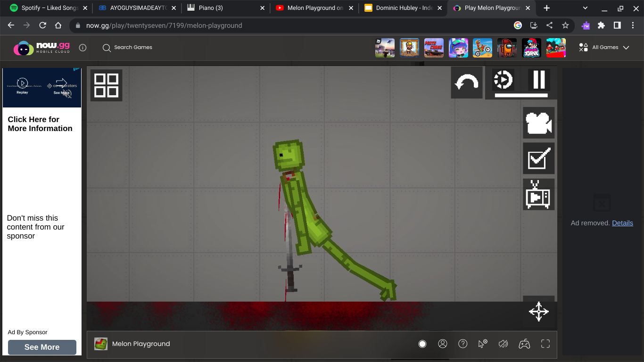Viewport: 644px width, 362px height.
Task: Reload the current page
Action: 42,25
